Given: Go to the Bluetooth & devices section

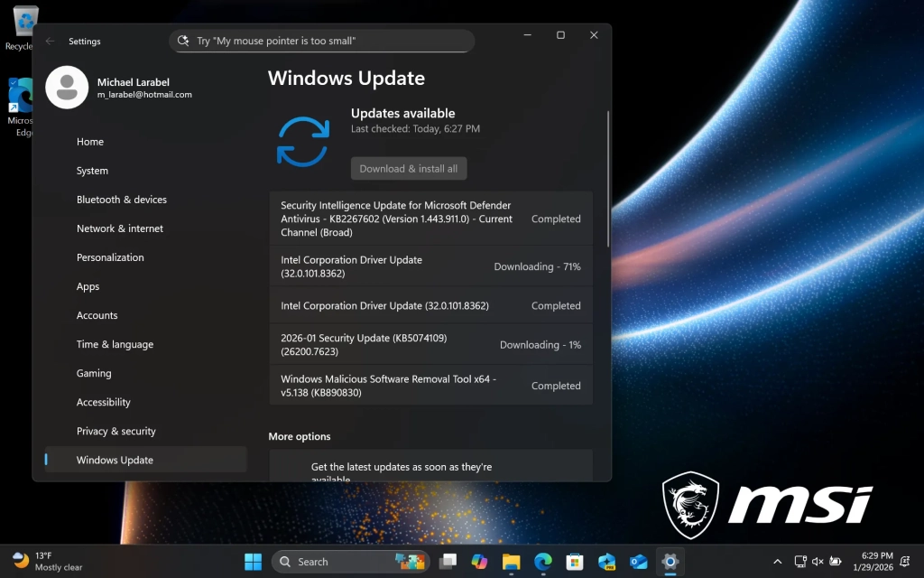Looking at the screenshot, I should pos(122,200).
